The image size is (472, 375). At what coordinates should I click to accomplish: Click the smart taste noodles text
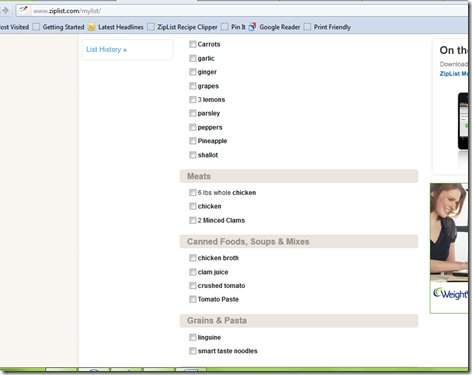(228, 351)
